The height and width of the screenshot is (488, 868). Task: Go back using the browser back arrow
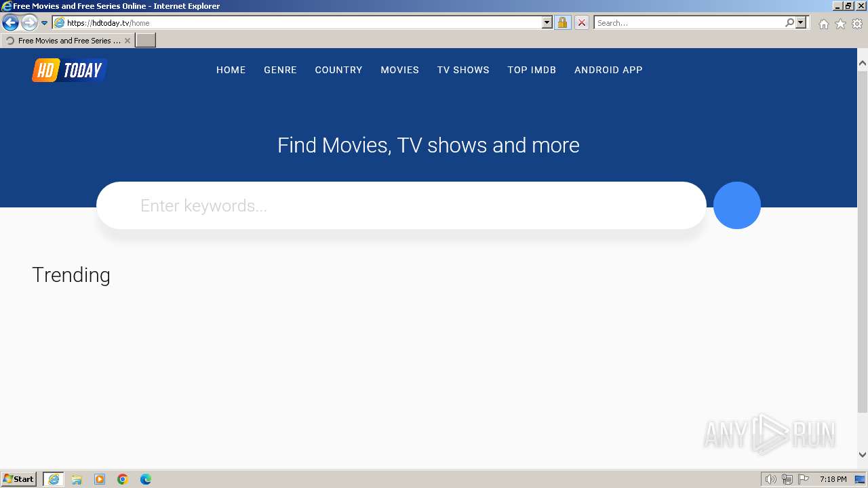coord(10,22)
